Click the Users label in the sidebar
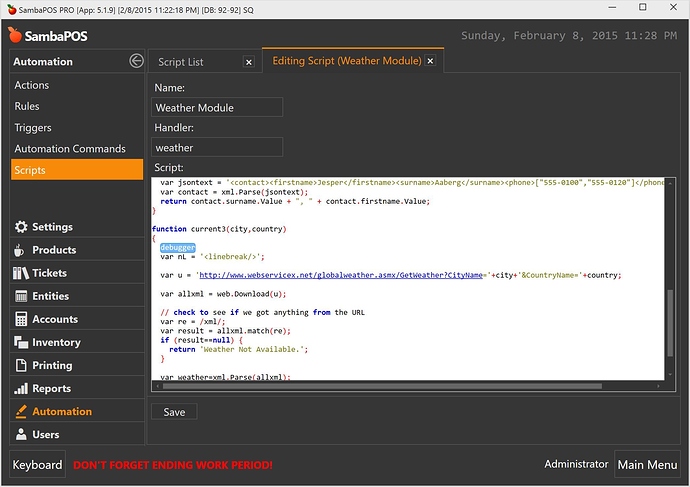690x487 pixels. [x=46, y=434]
